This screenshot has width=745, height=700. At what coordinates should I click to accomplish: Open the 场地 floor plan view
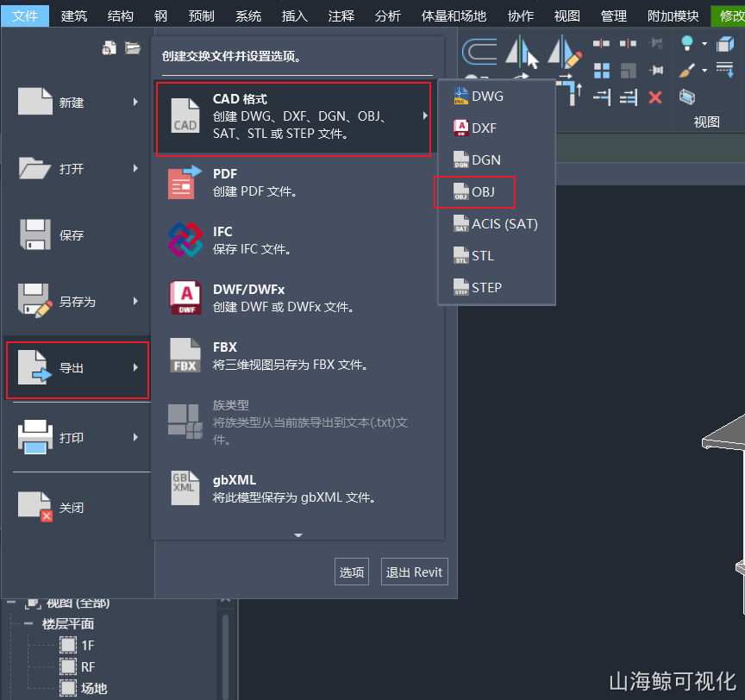coord(84,688)
